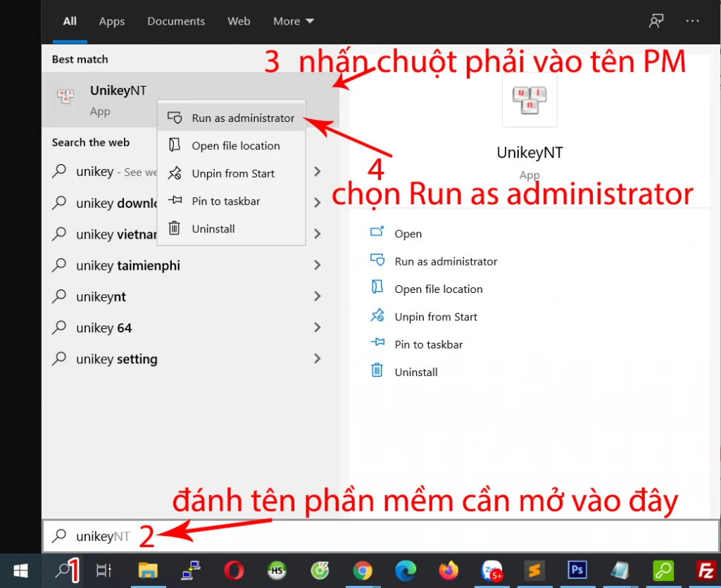Image resolution: width=721 pixels, height=588 pixels.
Task: Click Open in the right details pane
Action: pos(408,234)
